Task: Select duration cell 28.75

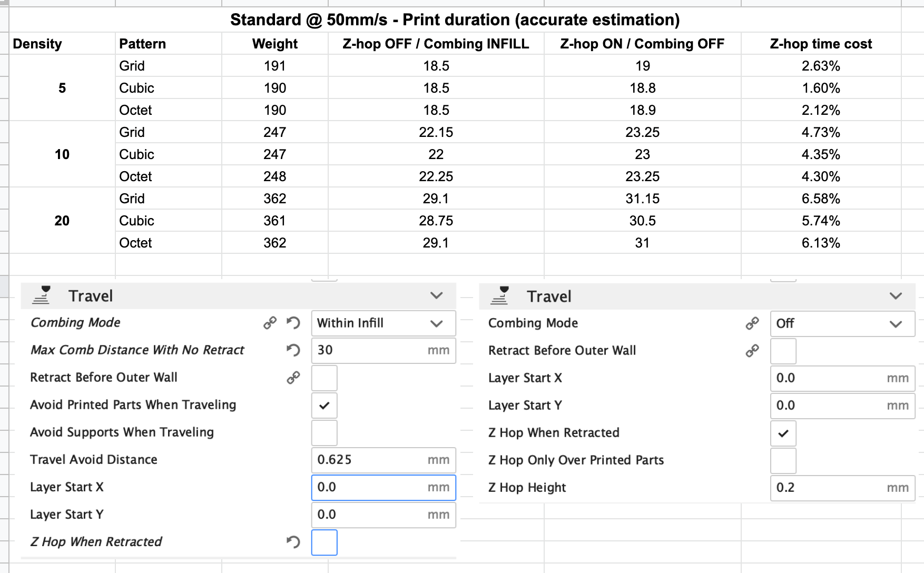Action: (436, 221)
